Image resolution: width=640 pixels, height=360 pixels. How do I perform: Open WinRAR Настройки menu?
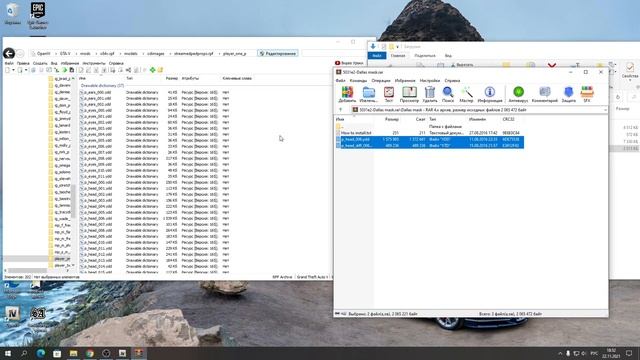(430, 80)
